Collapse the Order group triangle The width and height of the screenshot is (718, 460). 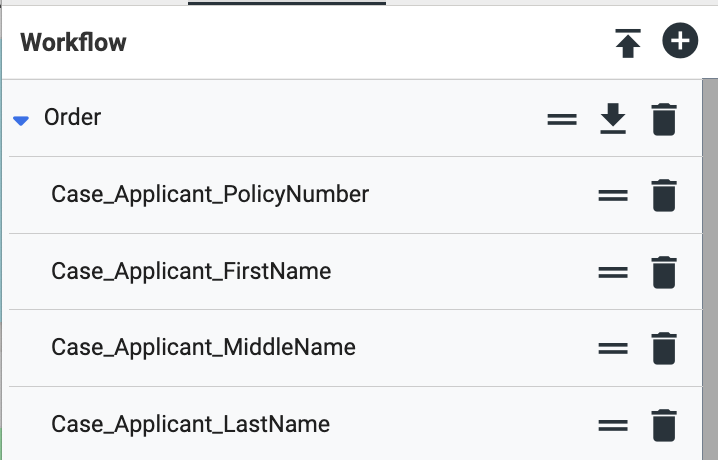21,120
